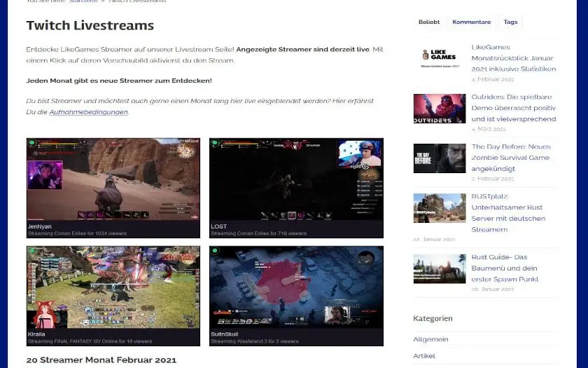Play Kiraila's Final Fantasy XIV stream preview
The height and width of the screenshot is (368, 588).
[x=113, y=287]
